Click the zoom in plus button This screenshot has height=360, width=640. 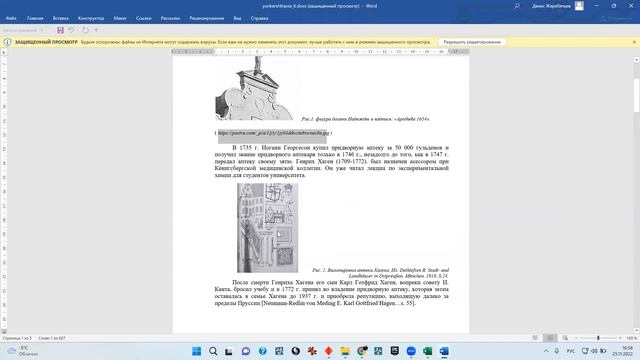620,338
